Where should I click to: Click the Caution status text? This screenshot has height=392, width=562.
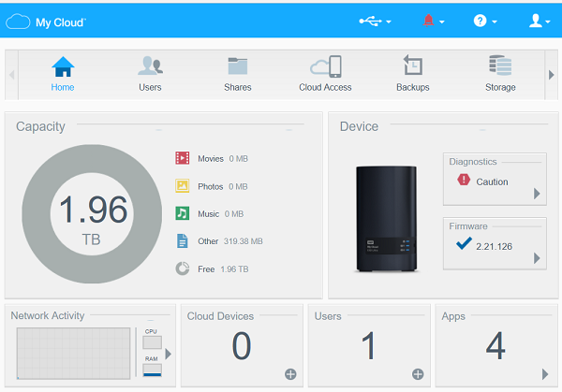pos(492,181)
